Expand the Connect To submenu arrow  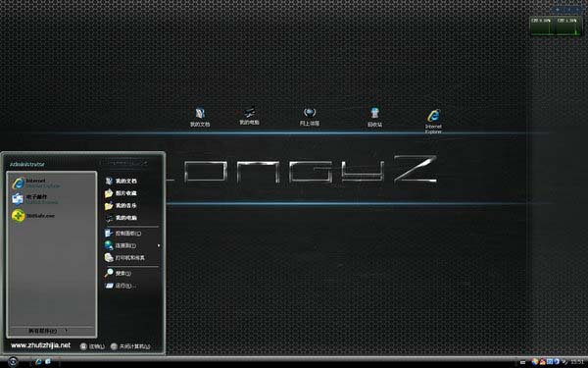coord(159,245)
